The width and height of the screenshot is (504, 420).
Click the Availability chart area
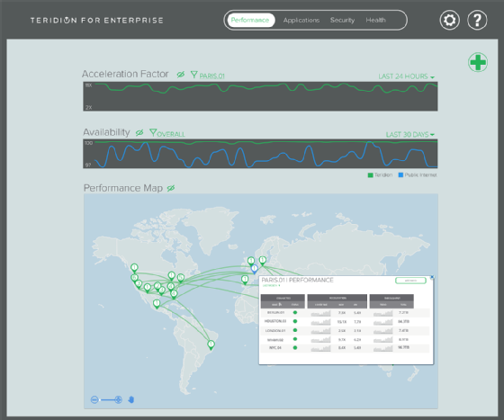(260, 154)
